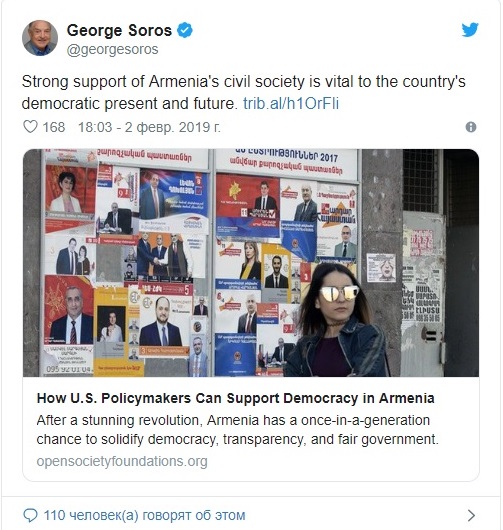This screenshot has height=530, width=503.
Task: Click the link card footer area
Action: coord(251,429)
